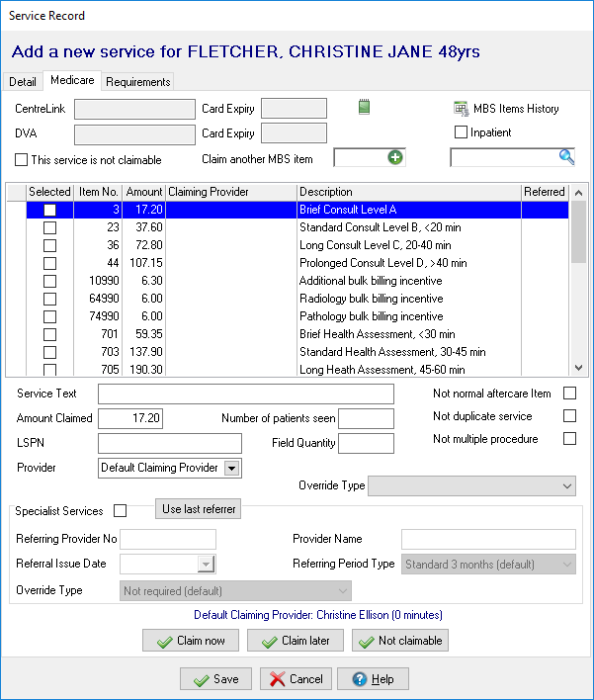Open Help
Screen dimensions: 594x700
[x=373, y=679]
